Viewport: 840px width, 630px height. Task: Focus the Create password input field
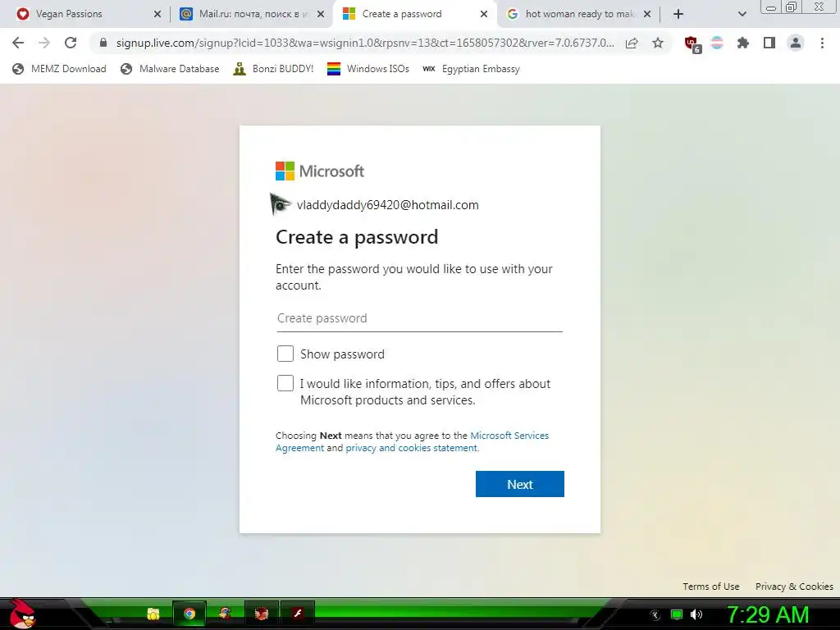point(419,318)
